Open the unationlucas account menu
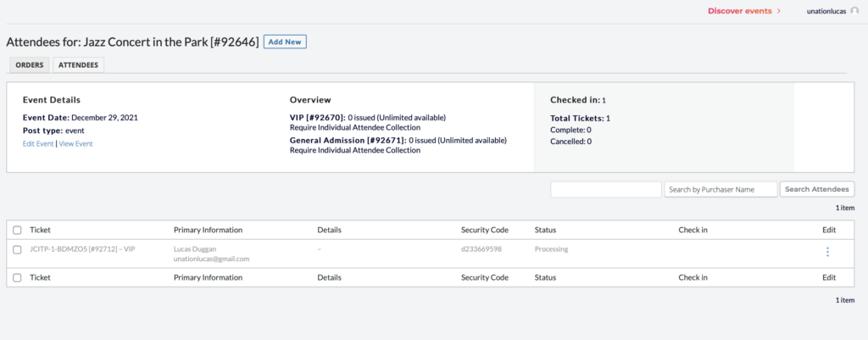 [826, 11]
